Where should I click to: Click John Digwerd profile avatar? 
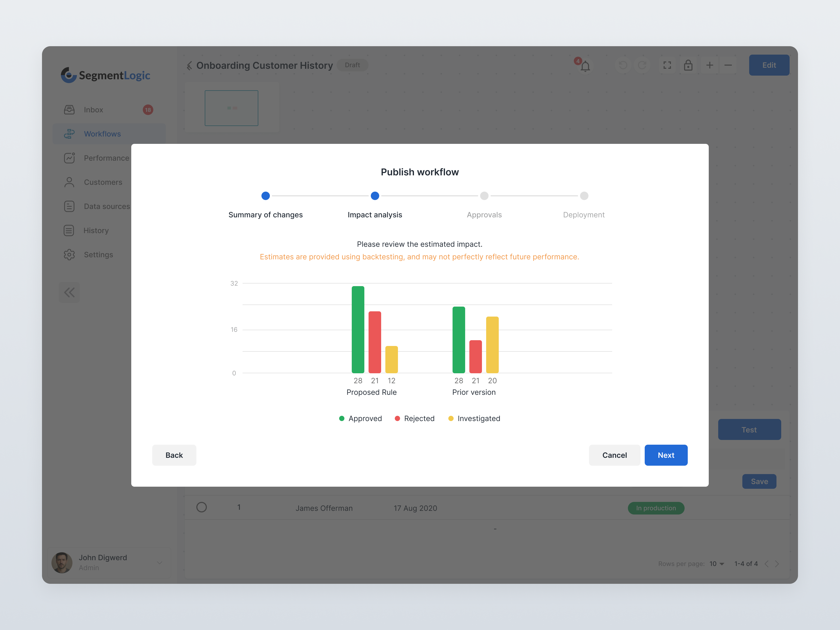62,563
